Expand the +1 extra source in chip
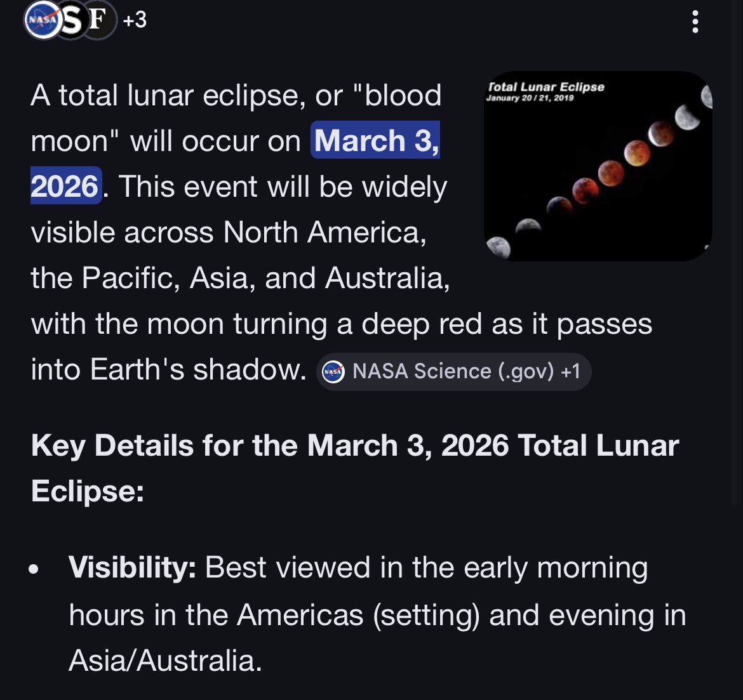Screen dimensions: 743x700 click(x=570, y=371)
